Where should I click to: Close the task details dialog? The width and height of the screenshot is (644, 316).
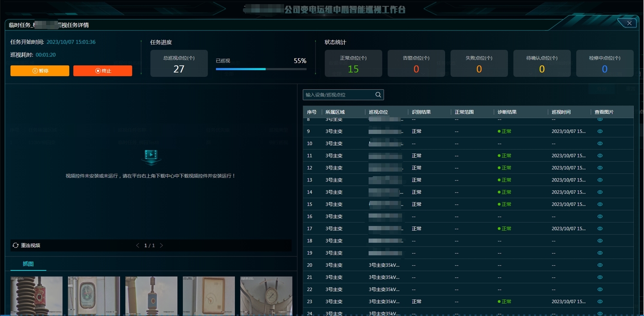pyautogui.click(x=629, y=23)
